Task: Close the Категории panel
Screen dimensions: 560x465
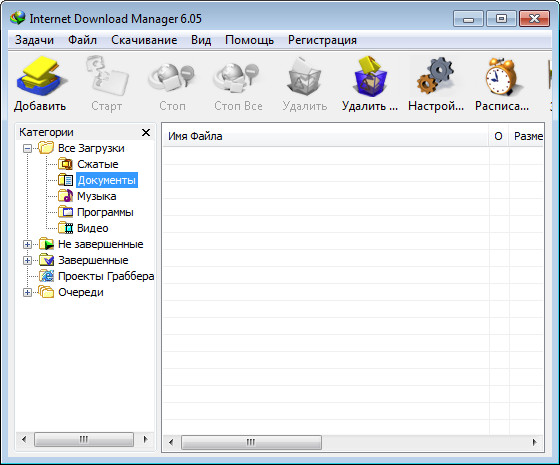Action: 146,132
